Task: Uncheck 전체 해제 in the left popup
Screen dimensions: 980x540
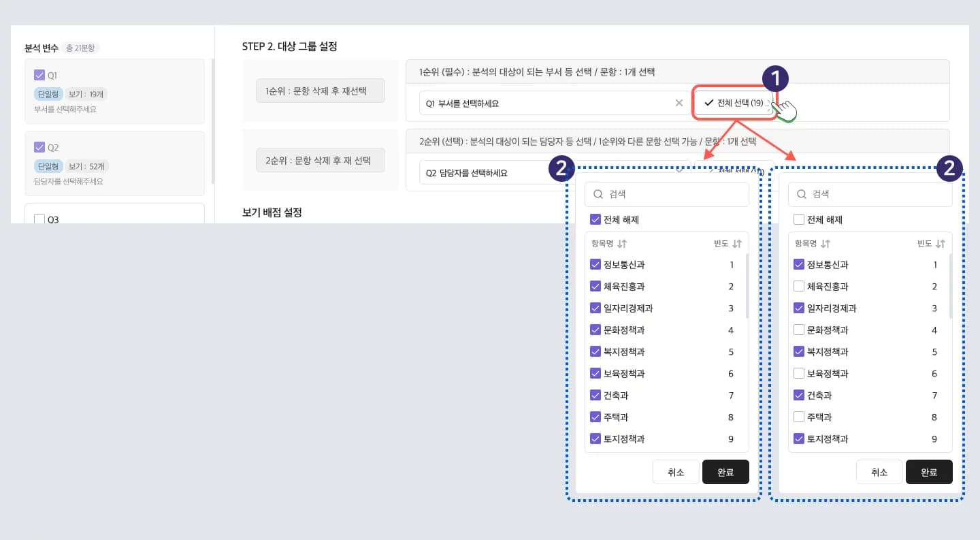Action: (595, 219)
